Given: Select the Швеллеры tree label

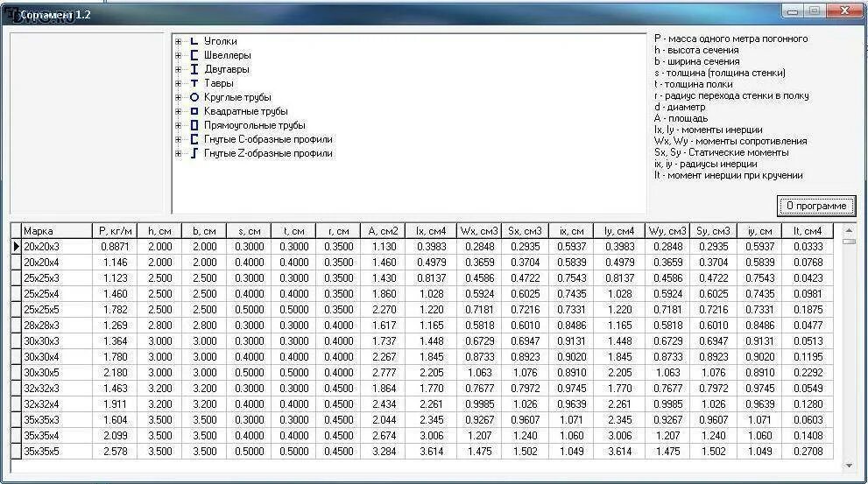Looking at the screenshot, I should 228,55.
